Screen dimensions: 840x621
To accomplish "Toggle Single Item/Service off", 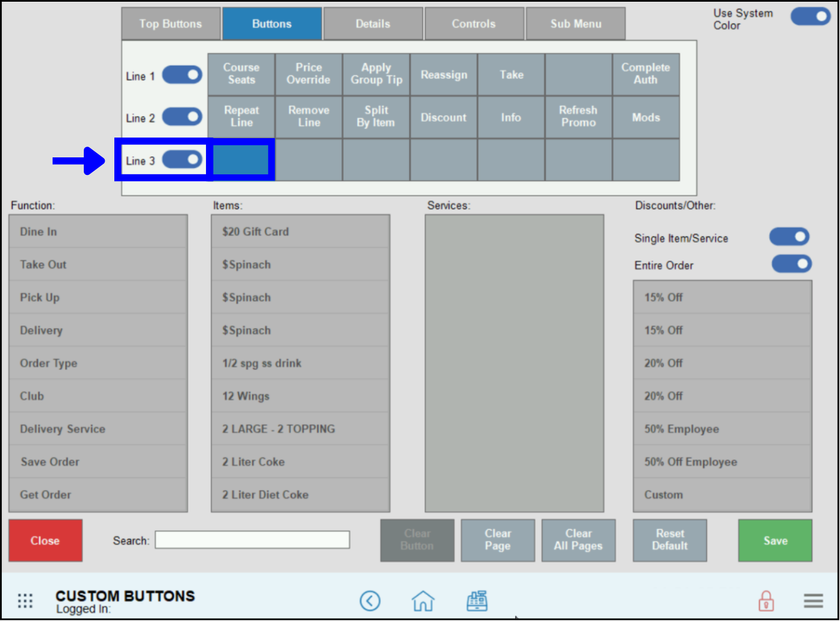I will 789,237.
